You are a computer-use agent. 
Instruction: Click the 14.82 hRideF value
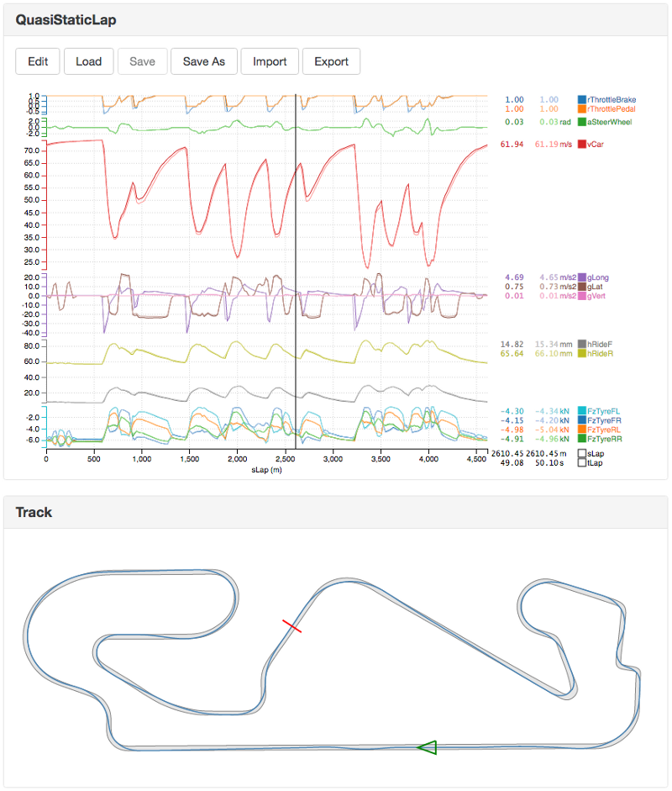coord(512,344)
